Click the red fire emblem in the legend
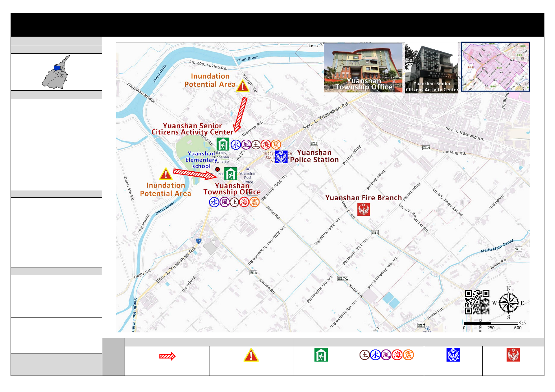The width and height of the screenshot is (555, 392). (x=513, y=355)
